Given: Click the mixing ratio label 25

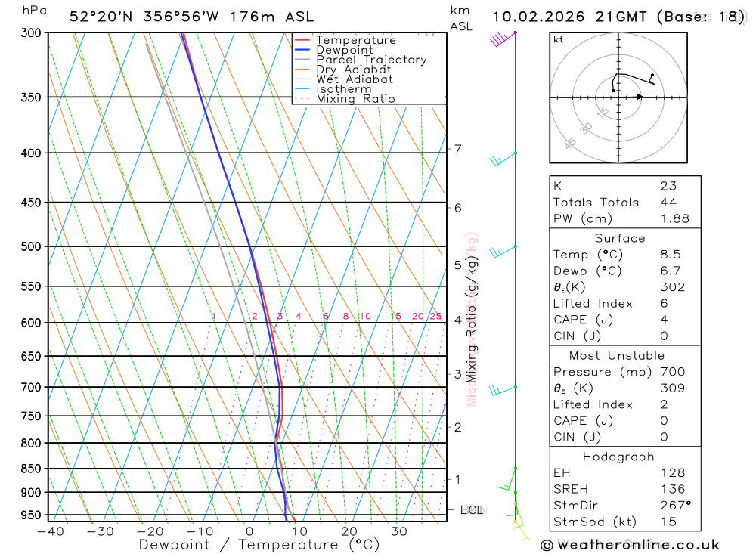Looking at the screenshot, I should pos(435,316).
